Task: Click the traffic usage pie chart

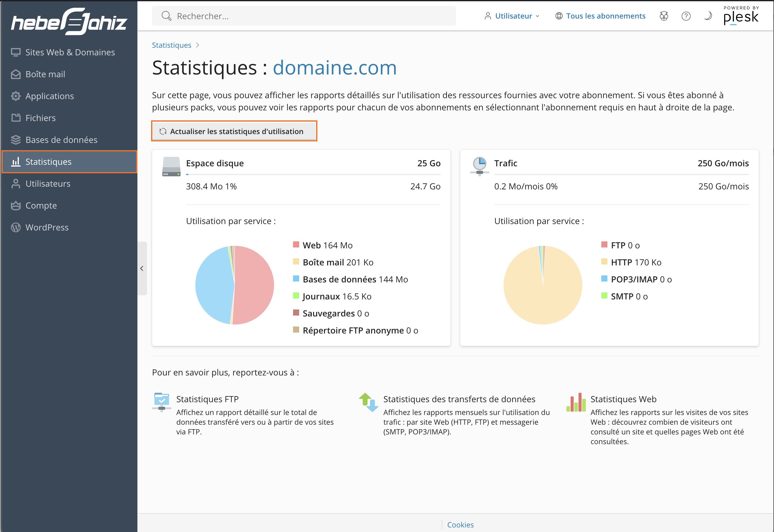Action: coord(543,285)
